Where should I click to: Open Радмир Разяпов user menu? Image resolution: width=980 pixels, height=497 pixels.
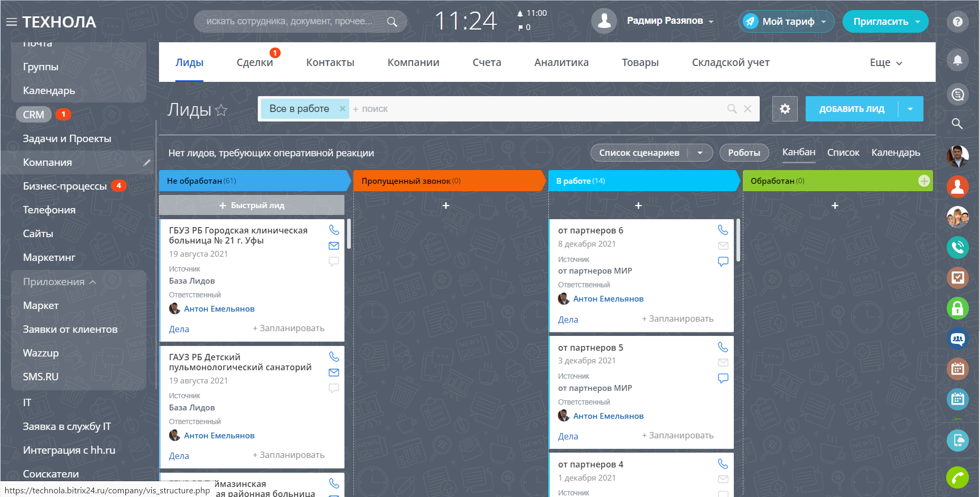(670, 21)
